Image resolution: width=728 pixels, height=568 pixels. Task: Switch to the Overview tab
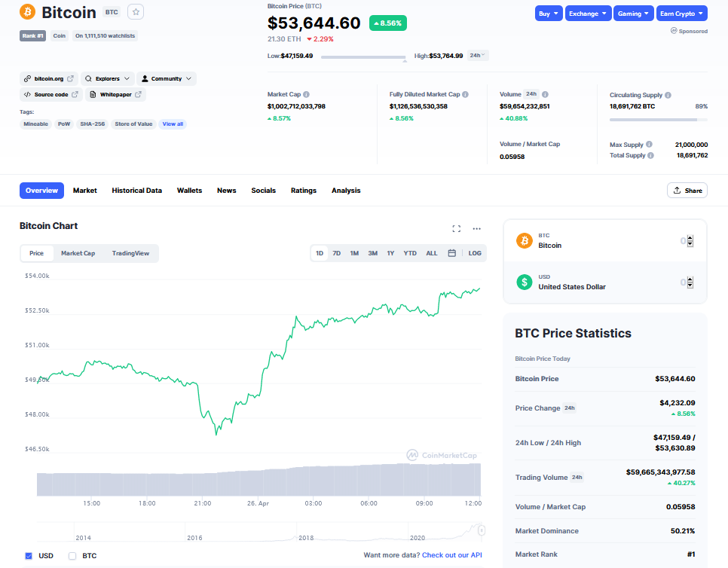click(x=41, y=191)
